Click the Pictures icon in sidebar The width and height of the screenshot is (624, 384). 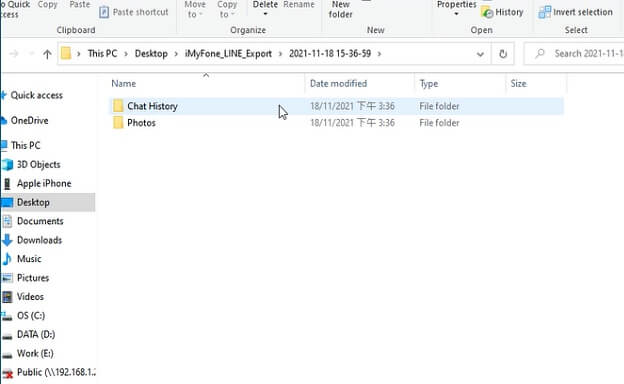(x=7, y=278)
